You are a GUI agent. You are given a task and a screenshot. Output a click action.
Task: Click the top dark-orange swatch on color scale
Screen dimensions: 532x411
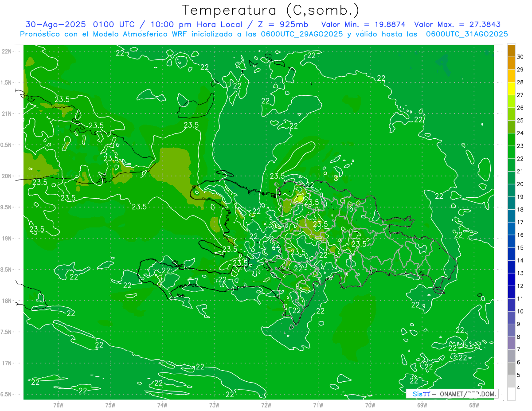coord(511,51)
